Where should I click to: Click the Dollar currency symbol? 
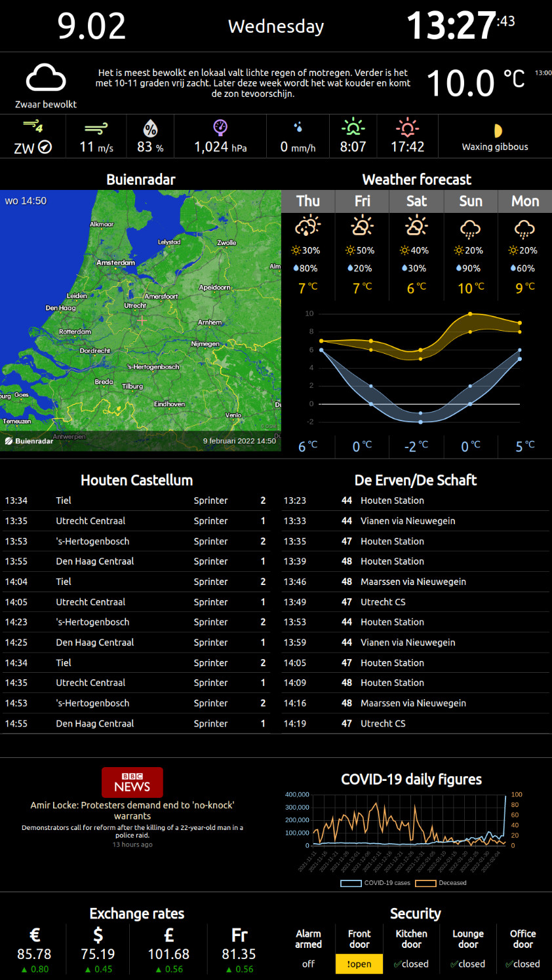(x=98, y=935)
